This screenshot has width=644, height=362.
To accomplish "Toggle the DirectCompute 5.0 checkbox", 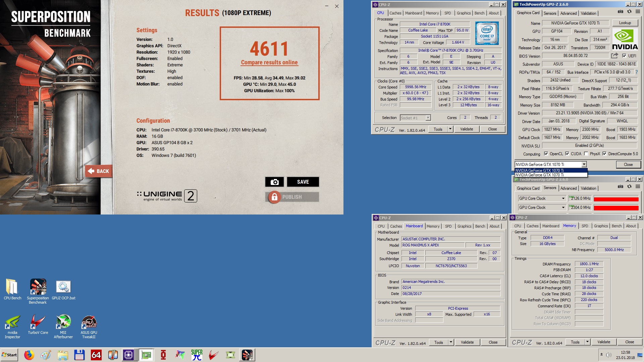I will coord(604,154).
